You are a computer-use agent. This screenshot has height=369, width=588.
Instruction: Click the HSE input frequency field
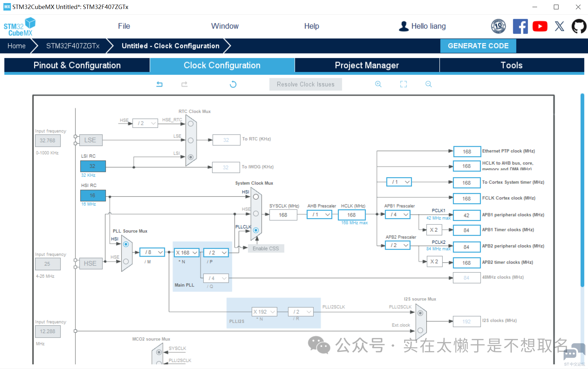47,264
